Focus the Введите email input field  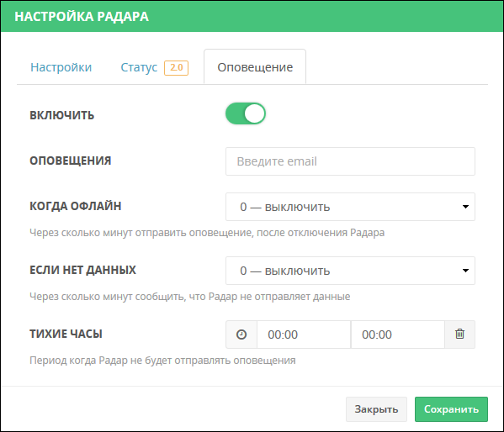pyautogui.click(x=350, y=161)
